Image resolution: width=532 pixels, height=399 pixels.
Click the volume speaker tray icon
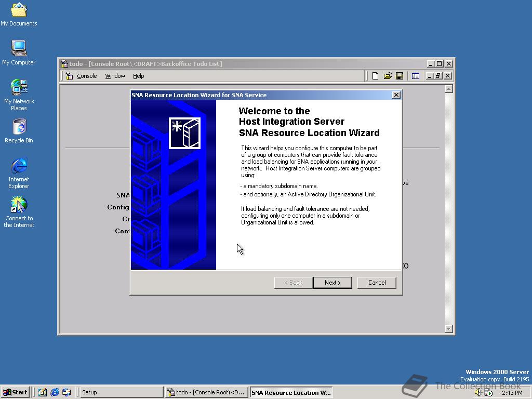[478, 393]
